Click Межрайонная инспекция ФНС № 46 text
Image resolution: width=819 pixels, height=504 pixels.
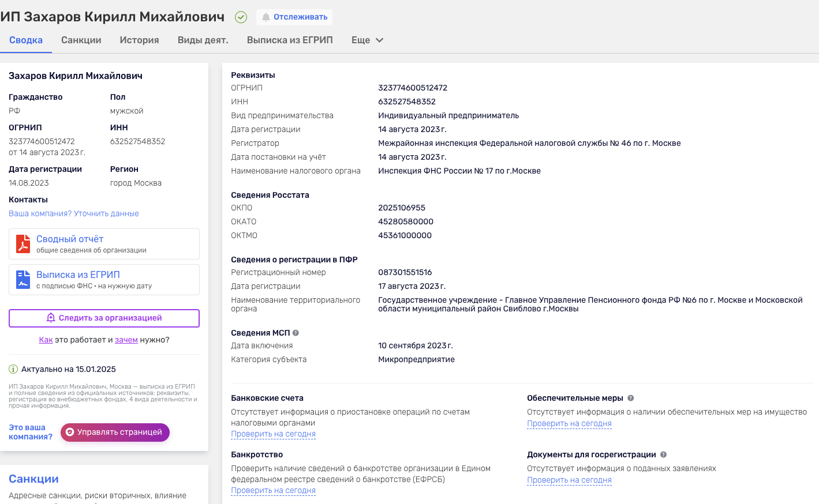529,143
